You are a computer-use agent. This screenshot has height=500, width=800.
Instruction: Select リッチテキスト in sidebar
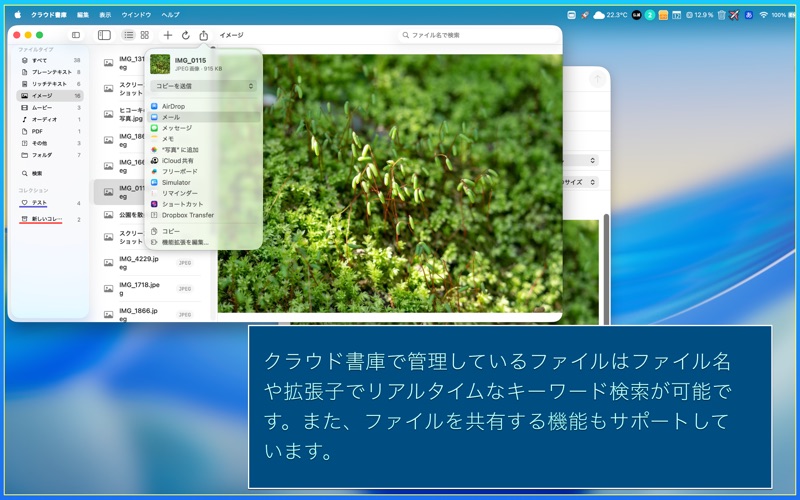[x=50, y=84]
